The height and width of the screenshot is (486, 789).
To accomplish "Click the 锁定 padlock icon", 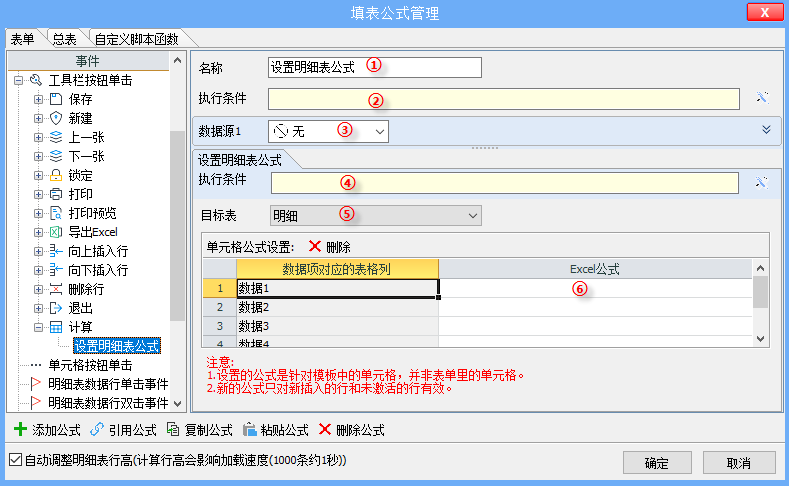I will coord(56,175).
